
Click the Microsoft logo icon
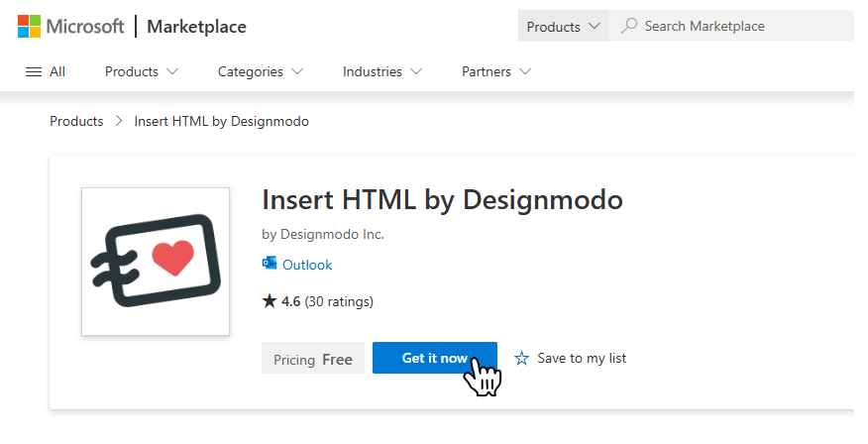click(29, 27)
